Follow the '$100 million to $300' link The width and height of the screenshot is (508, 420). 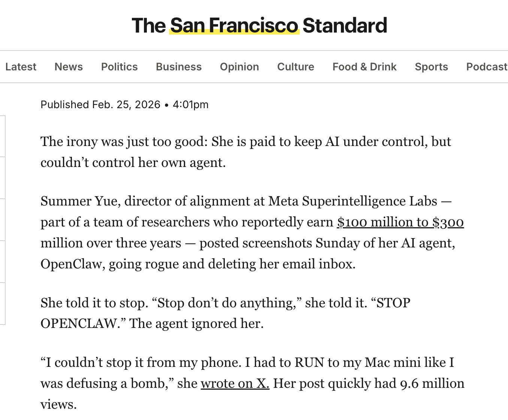(x=400, y=222)
